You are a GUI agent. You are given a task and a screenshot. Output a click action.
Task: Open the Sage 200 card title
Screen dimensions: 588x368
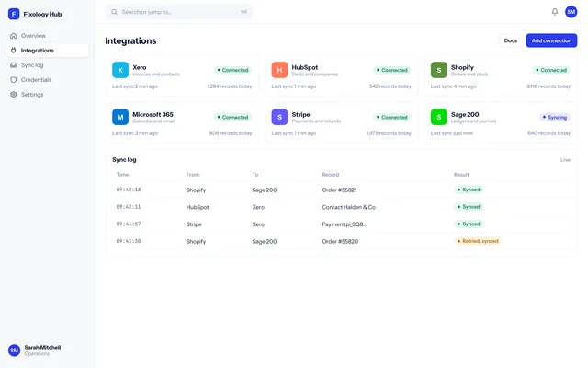(x=465, y=114)
